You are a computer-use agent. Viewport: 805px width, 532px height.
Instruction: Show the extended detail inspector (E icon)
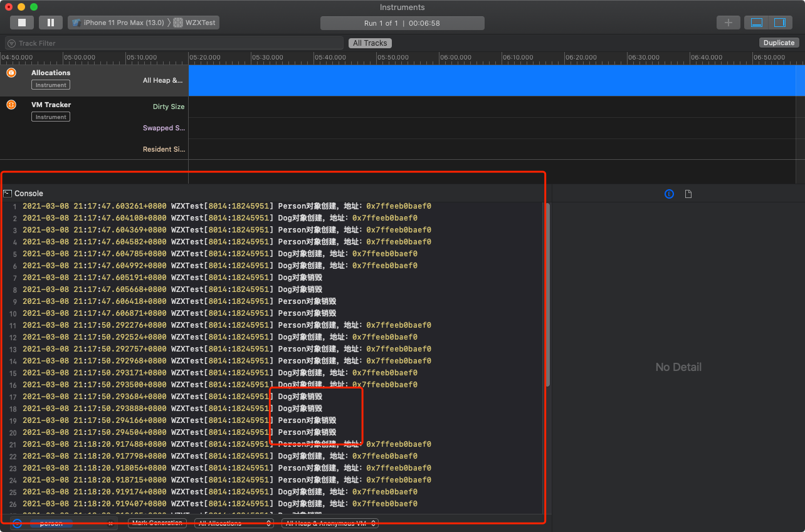click(669, 194)
